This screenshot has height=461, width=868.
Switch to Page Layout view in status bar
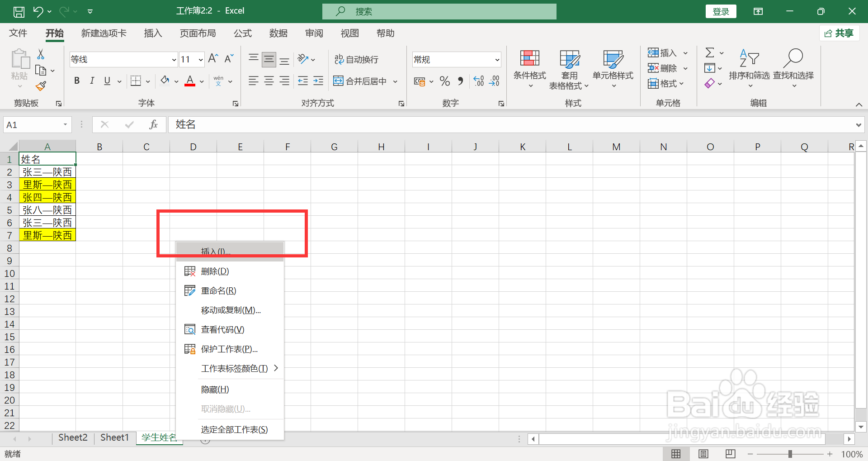(x=703, y=454)
